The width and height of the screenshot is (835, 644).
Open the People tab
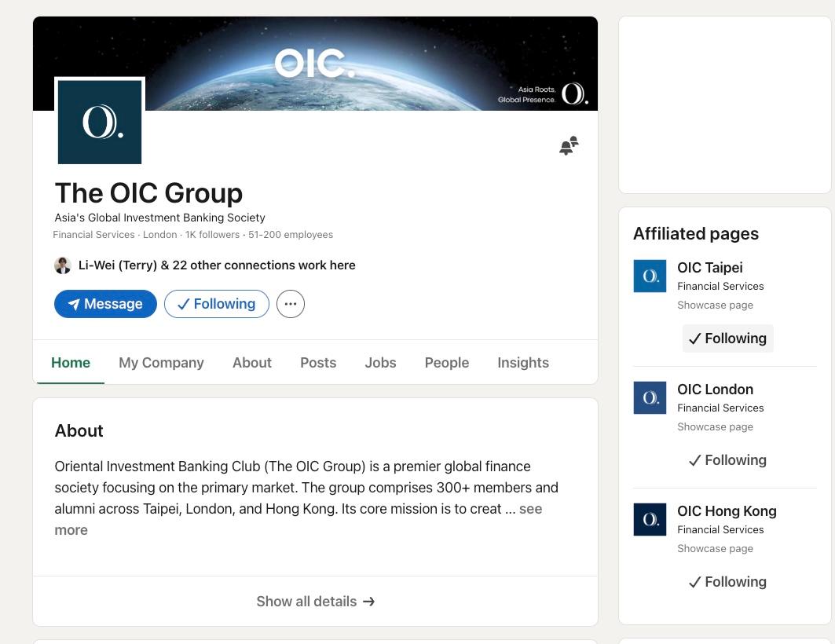[x=447, y=363]
